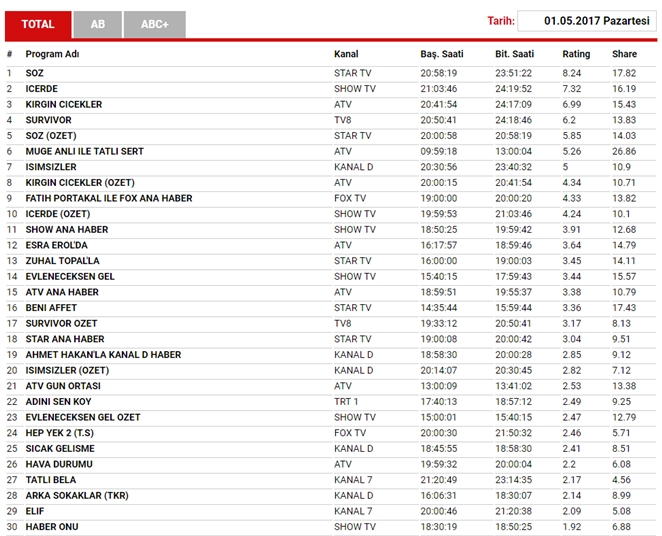
Task: Click EVLENECEKSEN GEL in row 14
Action: [70, 276]
